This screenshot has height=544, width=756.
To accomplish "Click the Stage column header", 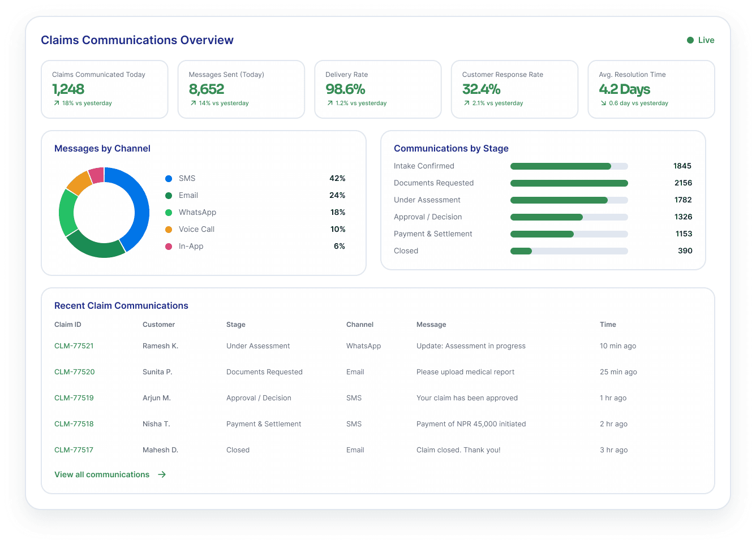I will coord(236,325).
